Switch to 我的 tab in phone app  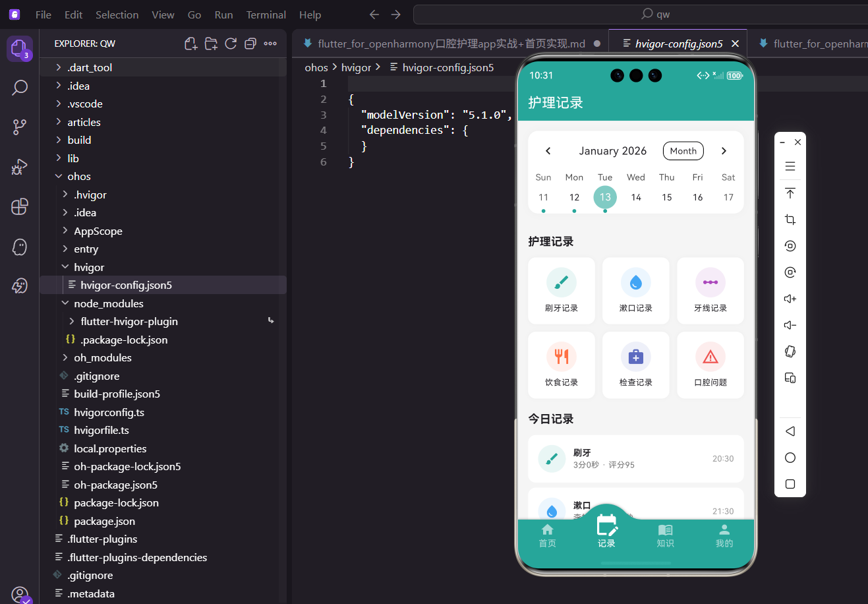724,536
